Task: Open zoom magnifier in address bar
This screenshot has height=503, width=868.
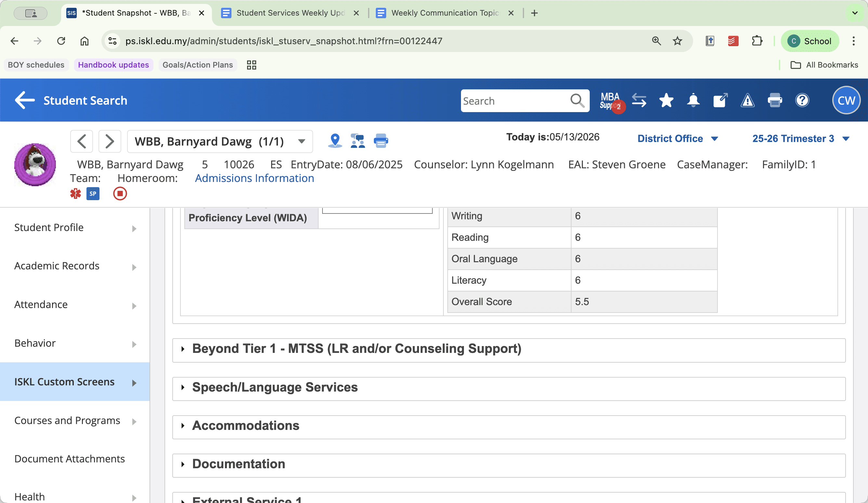Action: [x=656, y=41]
